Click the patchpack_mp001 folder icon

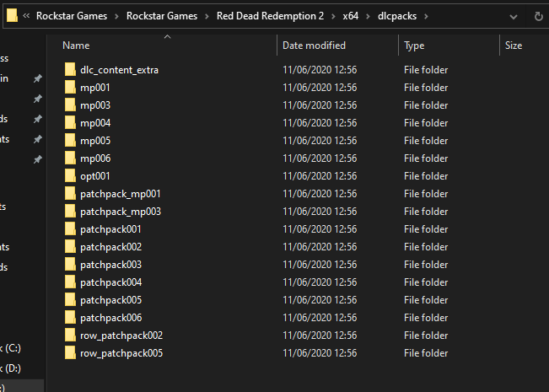coord(70,193)
